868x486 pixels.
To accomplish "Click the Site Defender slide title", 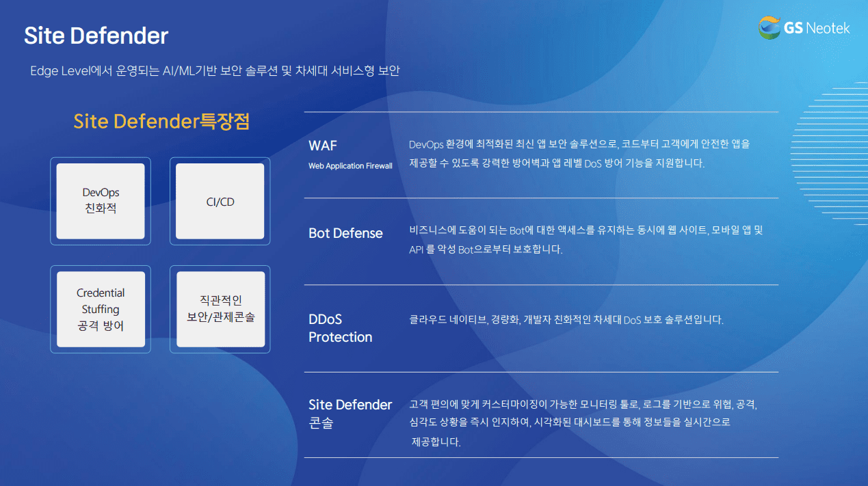I will (96, 36).
